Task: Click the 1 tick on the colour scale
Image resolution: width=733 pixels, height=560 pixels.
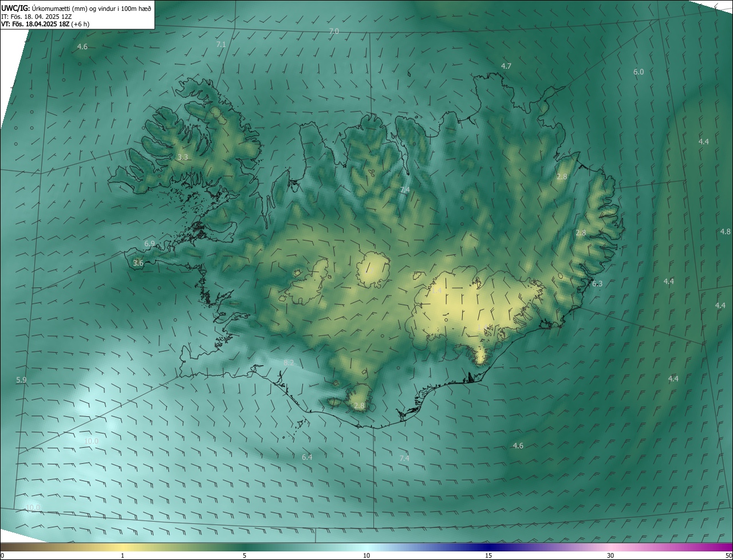Action: 123,555
